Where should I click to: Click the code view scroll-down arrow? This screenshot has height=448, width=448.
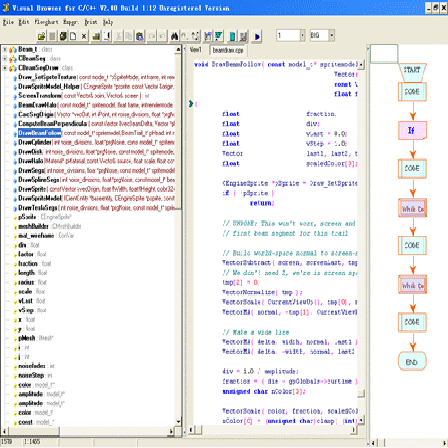tap(361, 420)
